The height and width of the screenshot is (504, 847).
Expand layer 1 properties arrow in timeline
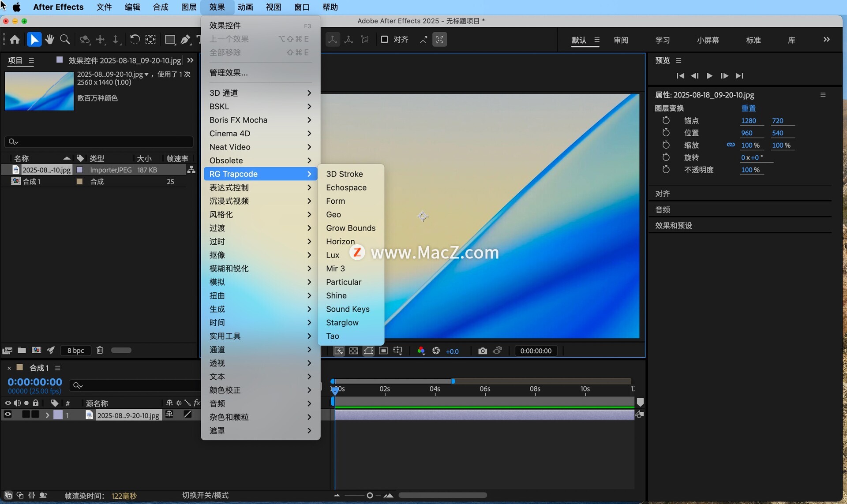[47, 415]
